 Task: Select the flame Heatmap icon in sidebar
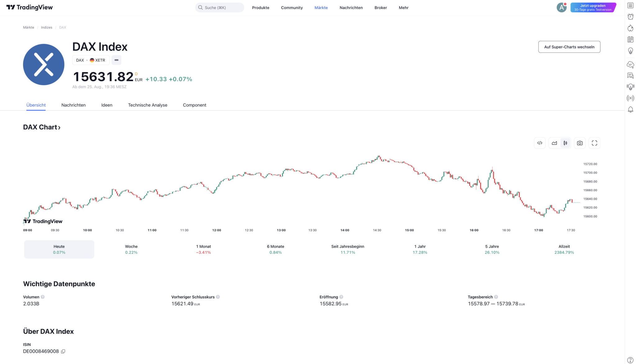pos(631,28)
